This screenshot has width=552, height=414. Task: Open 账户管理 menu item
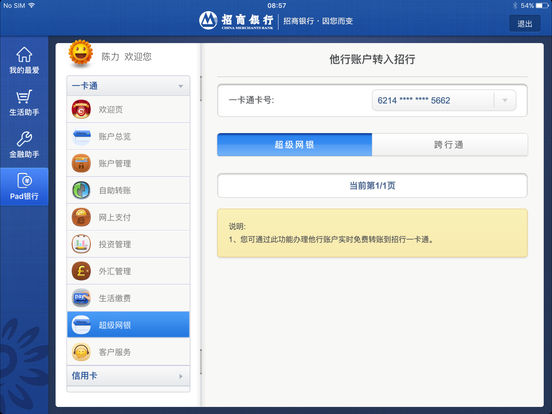click(x=128, y=163)
